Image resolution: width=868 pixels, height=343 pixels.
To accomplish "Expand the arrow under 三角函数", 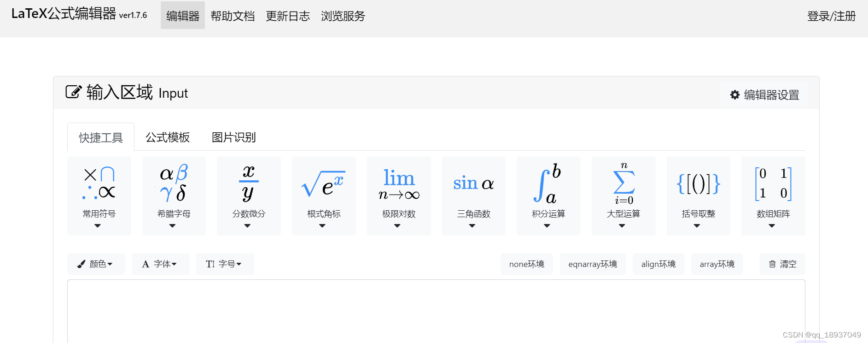I will pos(472,226).
